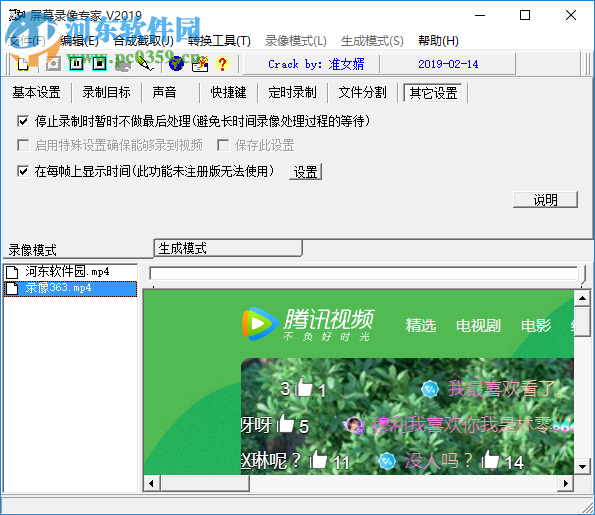Open the globe website icon
This screenshot has width=595, height=515.
(x=176, y=64)
